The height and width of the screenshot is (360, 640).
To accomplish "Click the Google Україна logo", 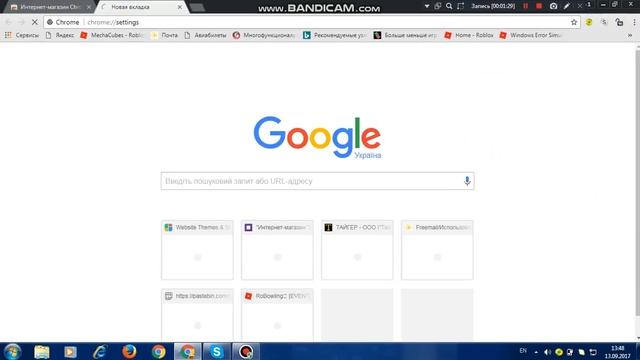I will pyautogui.click(x=317, y=138).
